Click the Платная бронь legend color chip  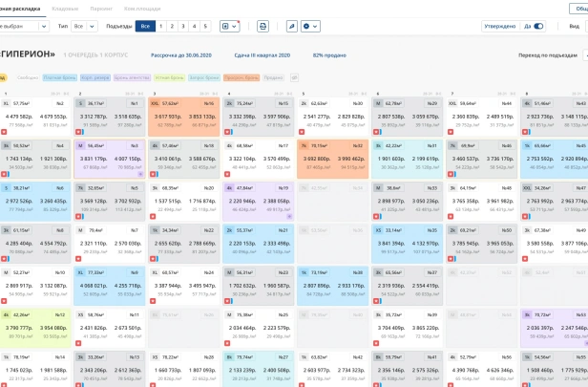[59, 77]
